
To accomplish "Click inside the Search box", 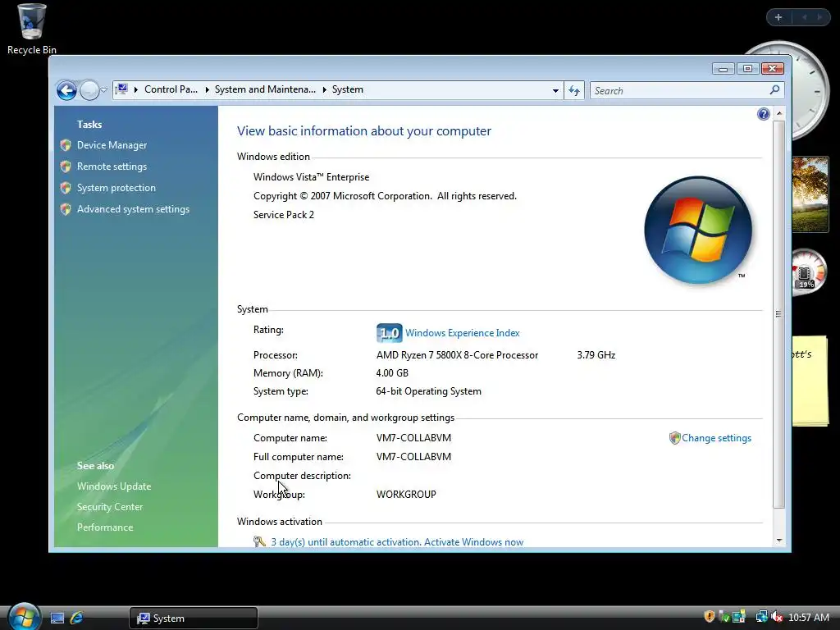I will click(x=678, y=90).
